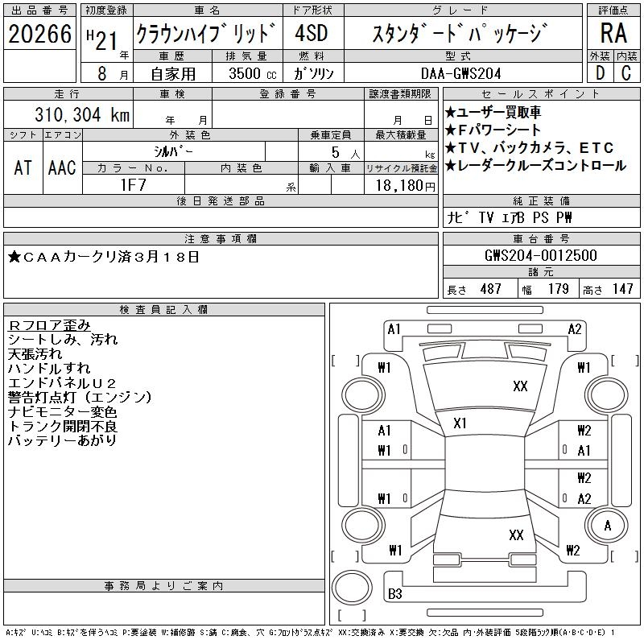644x644 pixels.
Task: Click the exterior grade D cell
Action: pos(600,73)
